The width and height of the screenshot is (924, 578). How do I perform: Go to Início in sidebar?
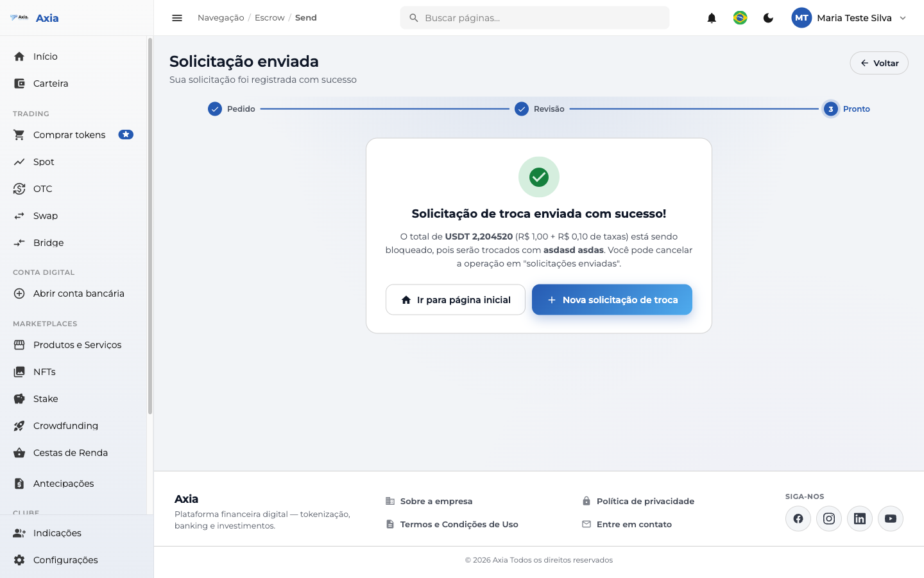73,57
